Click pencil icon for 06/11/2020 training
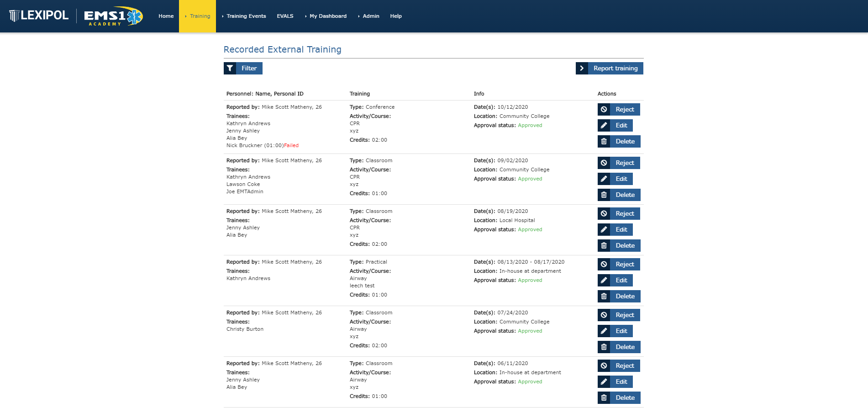The height and width of the screenshot is (408, 868). [x=604, y=382]
